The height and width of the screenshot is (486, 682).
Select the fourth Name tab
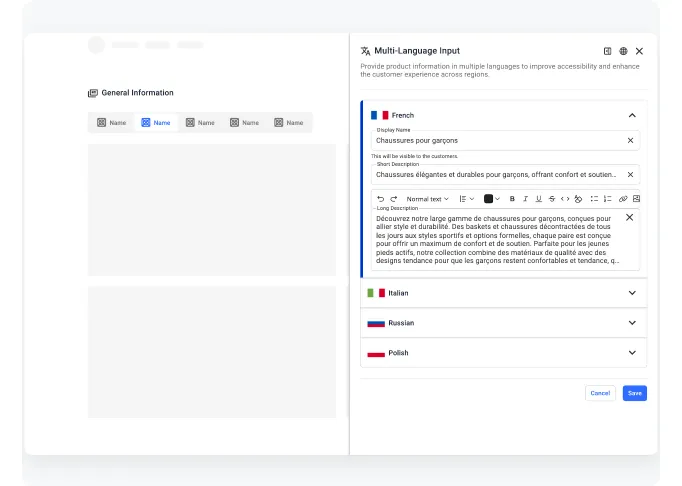pyautogui.click(x=244, y=123)
